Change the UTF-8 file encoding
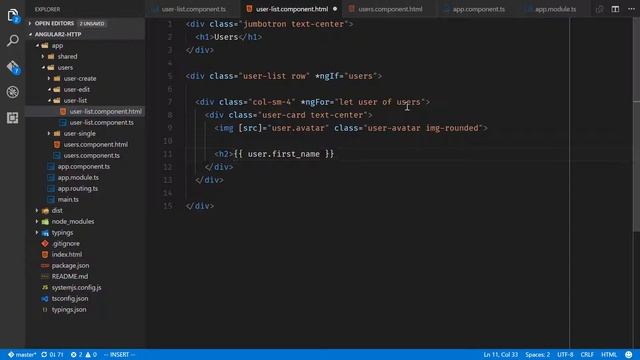The width and height of the screenshot is (640, 360). coord(565,355)
